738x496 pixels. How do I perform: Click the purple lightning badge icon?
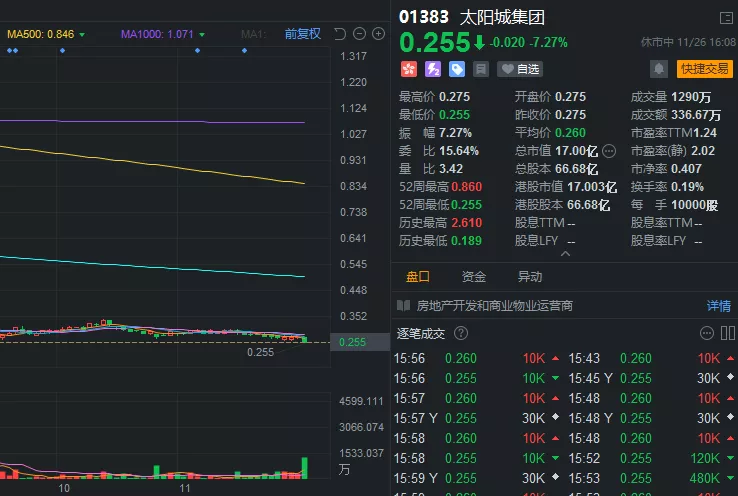[433, 69]
